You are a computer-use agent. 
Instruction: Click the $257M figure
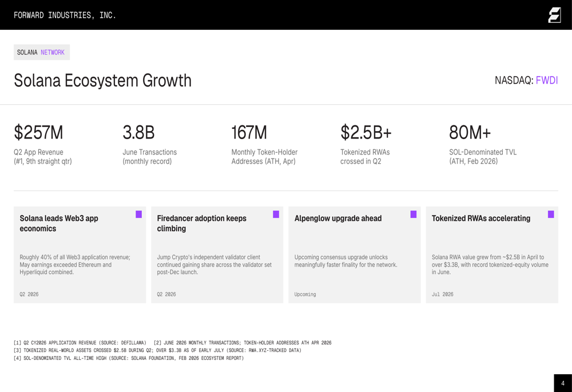click(x=38, y=132)
